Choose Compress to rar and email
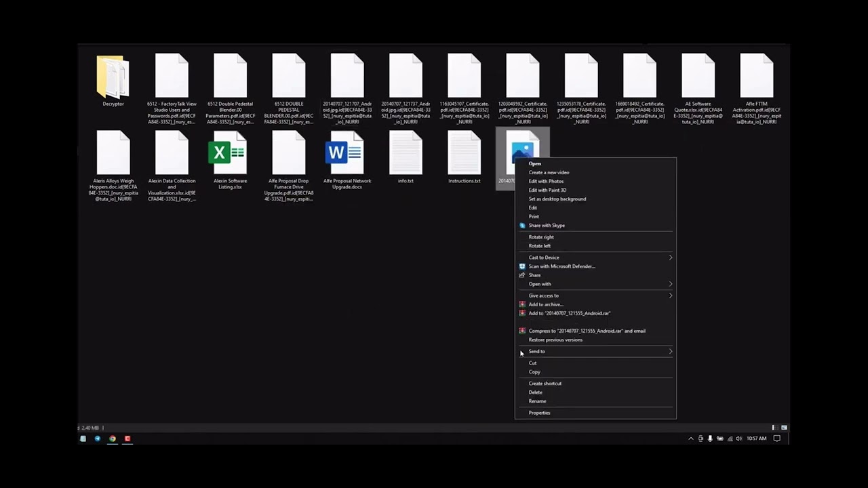This screenshot has width=868, height=488. (x=587, y=330)
